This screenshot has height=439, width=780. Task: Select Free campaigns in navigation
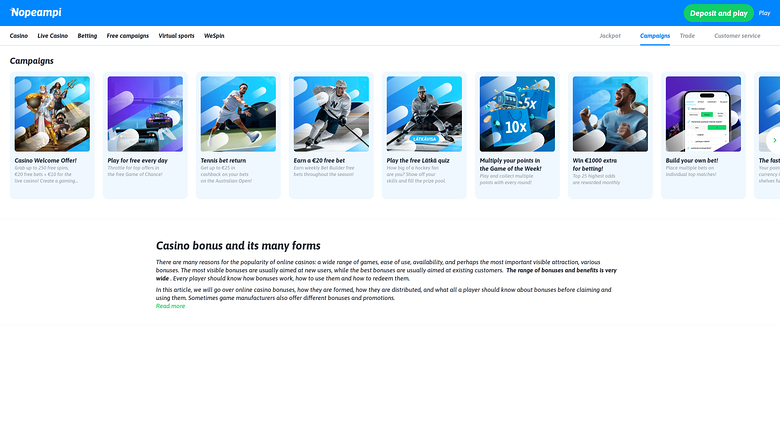click(128, 36)
